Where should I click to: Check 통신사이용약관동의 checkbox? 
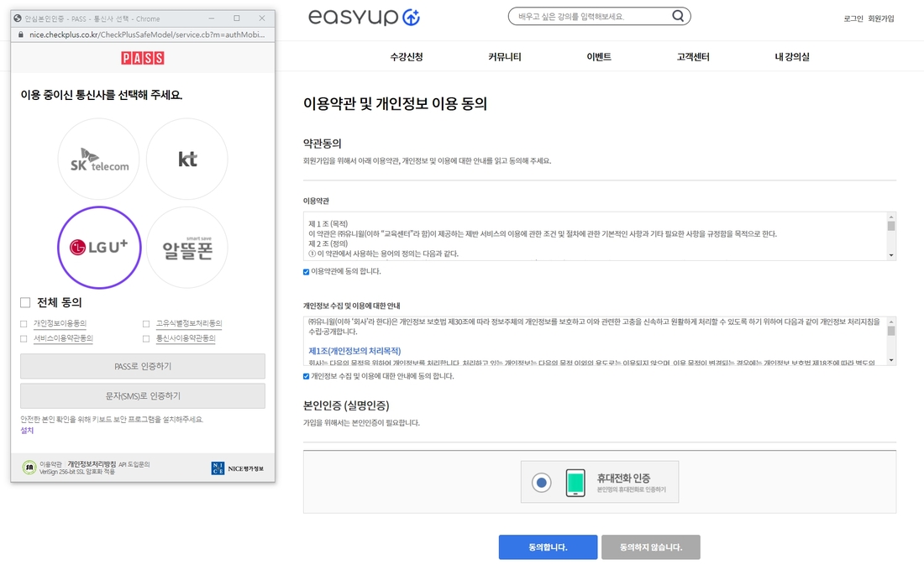[x=146, y=338]
